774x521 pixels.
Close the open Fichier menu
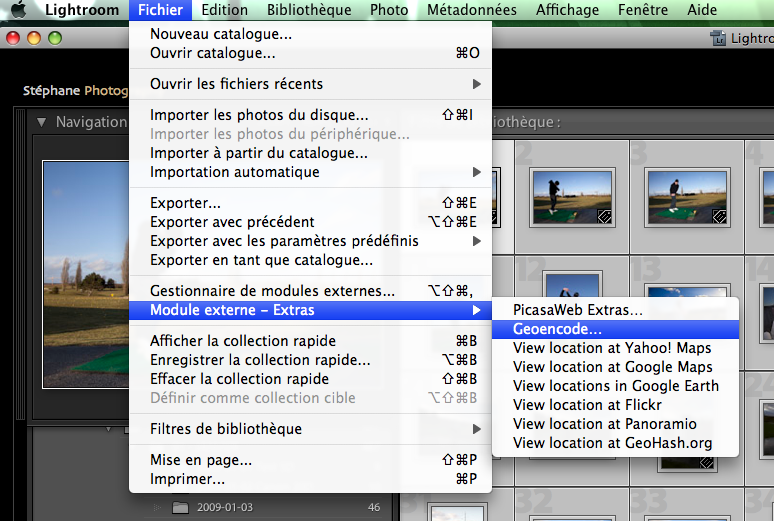[160, 9]
